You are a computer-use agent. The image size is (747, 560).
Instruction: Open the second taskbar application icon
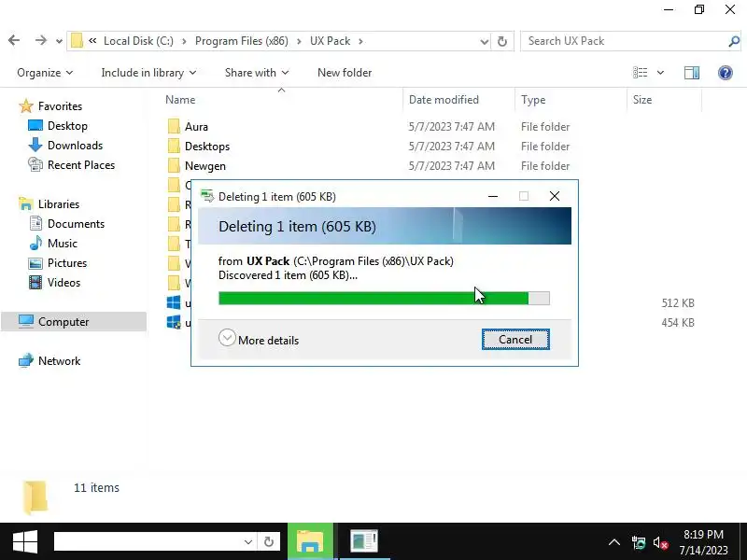coord(364,541)
